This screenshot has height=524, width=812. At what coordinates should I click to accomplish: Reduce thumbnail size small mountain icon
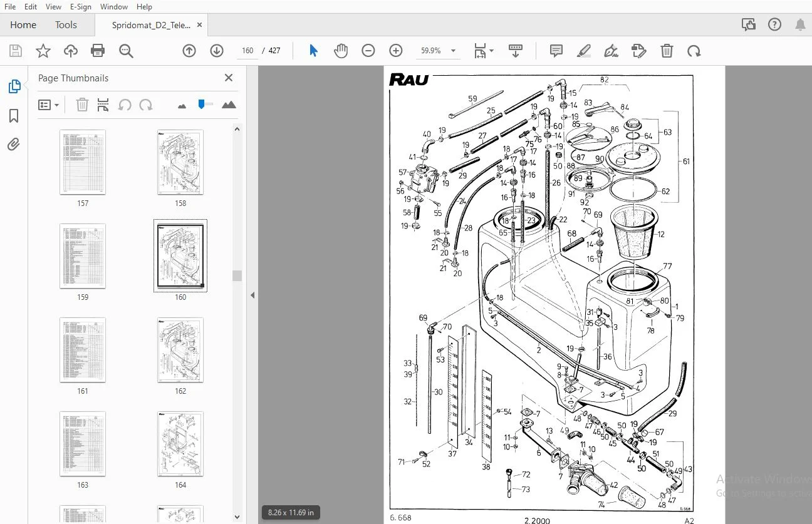(x=182, y=106)
